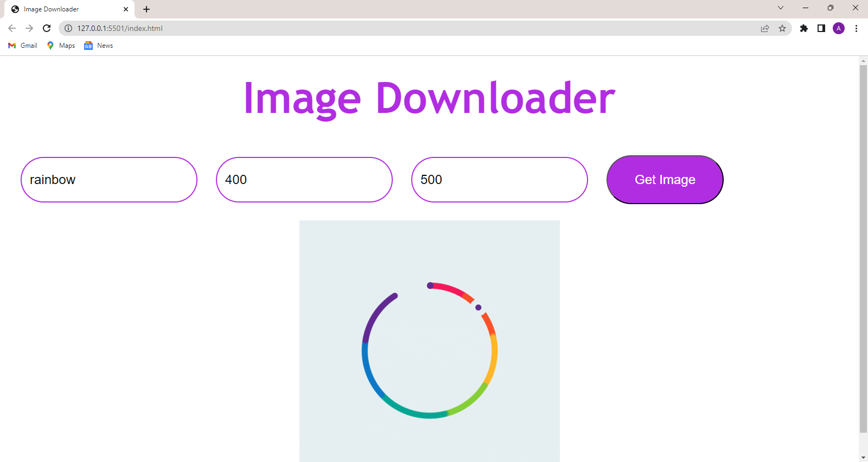Share this page using the share icon
This screenshot has width=868, height=462.
[765, 28]
